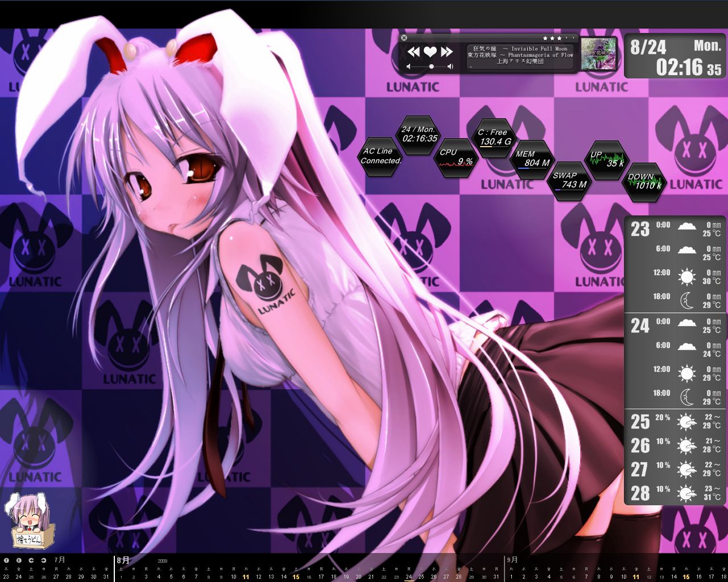
Task: Select highlighted August 11 in calendar strip
Action: click(246, 577)
